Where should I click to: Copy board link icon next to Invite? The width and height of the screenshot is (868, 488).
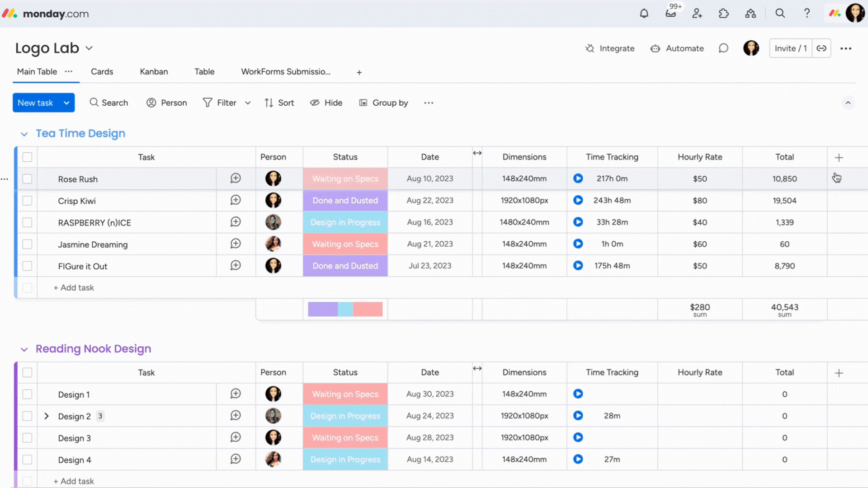(x=821, y=48)
